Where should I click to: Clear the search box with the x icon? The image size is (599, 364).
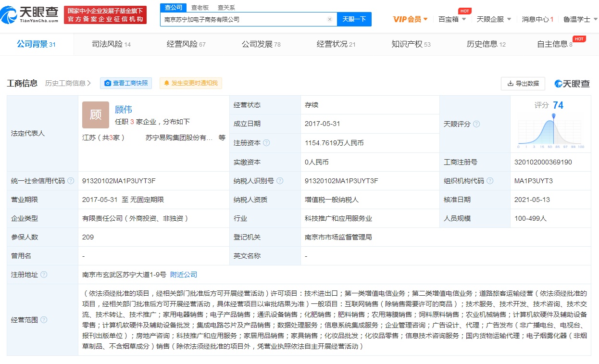coord(330,19)
